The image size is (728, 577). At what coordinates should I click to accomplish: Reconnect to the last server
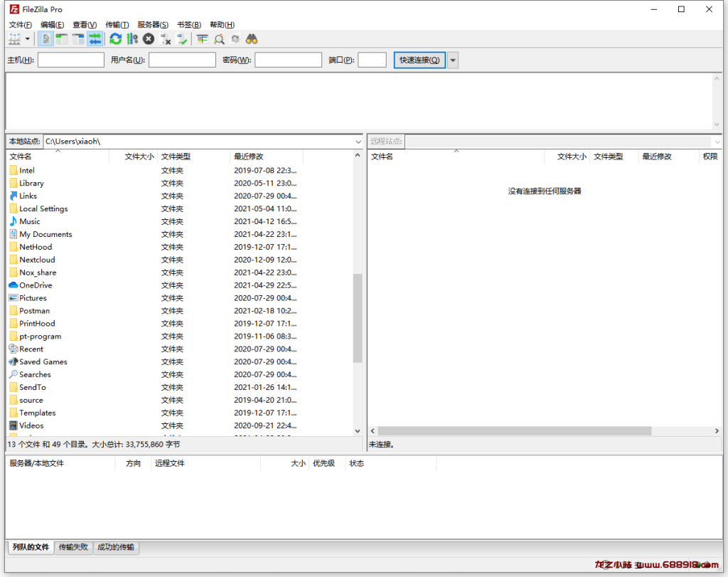[182, 40]
